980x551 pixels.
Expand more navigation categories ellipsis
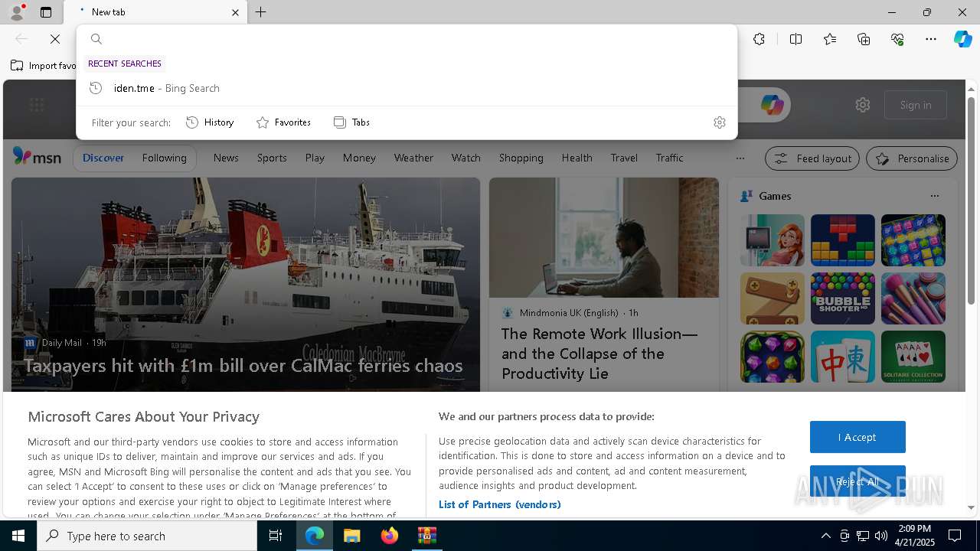click(740, 158)
